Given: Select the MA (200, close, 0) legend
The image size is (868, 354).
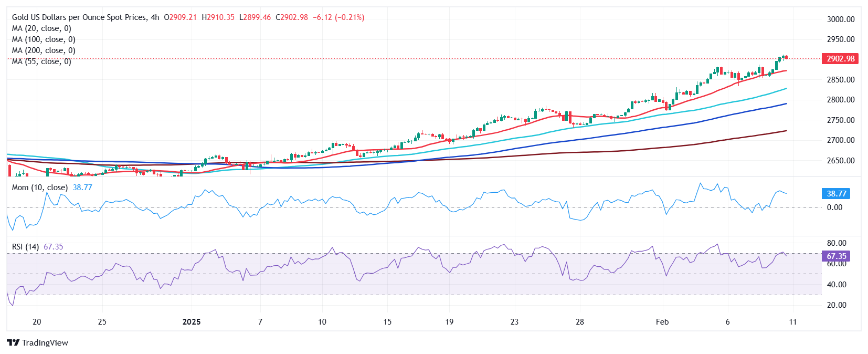Looking at the screenshot, I should (x=44, y=50).
